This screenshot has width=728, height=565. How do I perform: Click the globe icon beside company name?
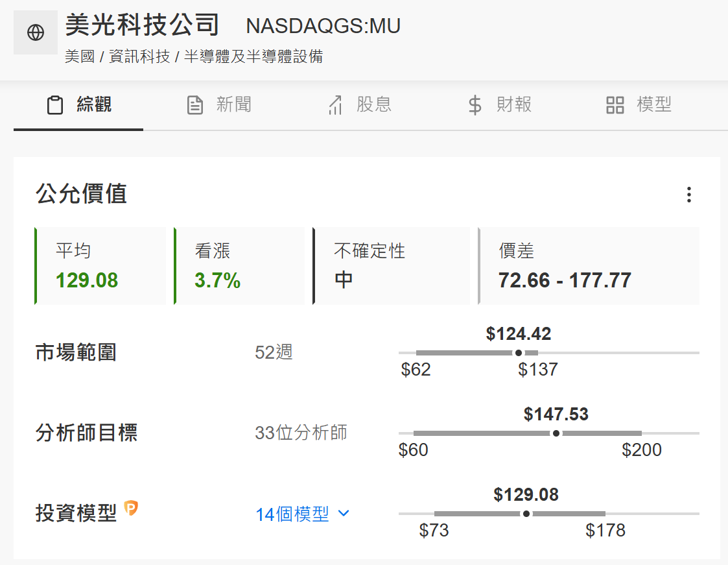[36, 32]
